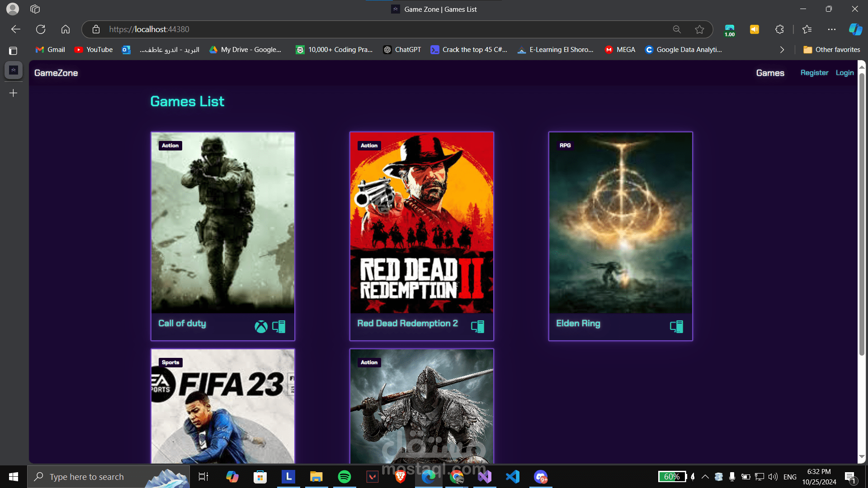Viewport: 868px width, 488px height.
Task: Show more bookmarks with the chevron
Action: [782, 50]
